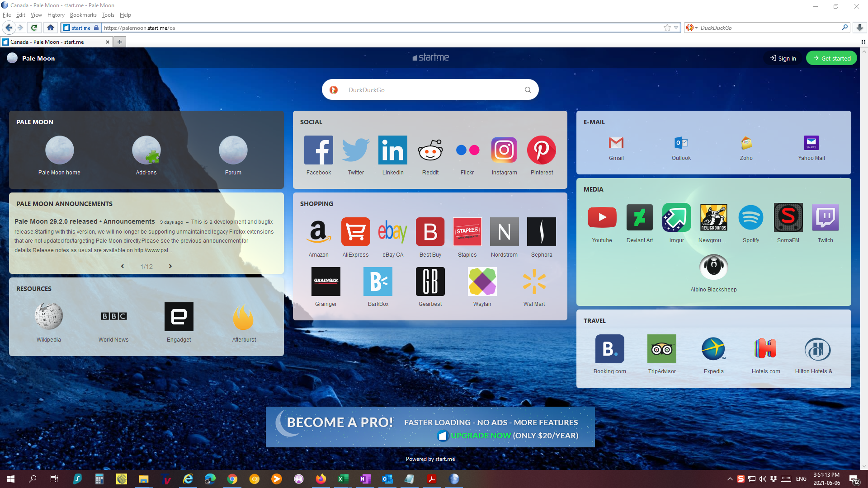Show next Pale Moon announcement
868x488 pixels.
(170, 266)
